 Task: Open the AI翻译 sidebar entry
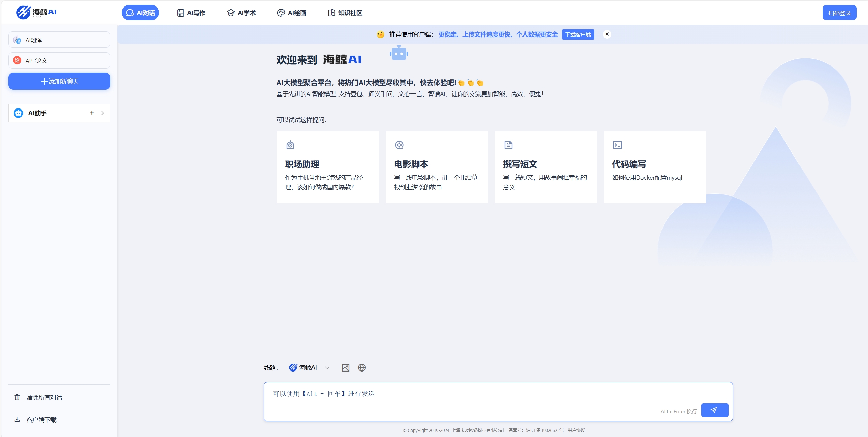pos(59,40)
